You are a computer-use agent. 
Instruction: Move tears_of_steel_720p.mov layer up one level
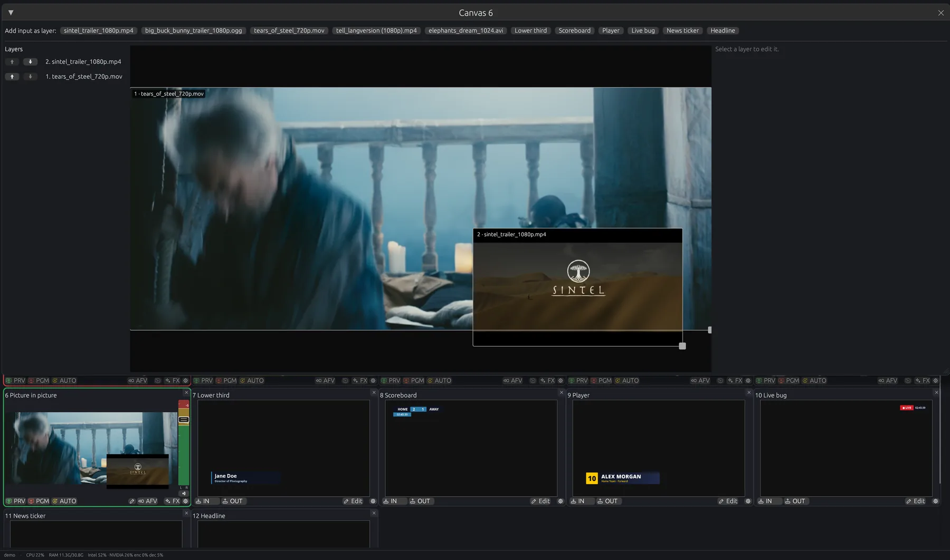point(12,76)
